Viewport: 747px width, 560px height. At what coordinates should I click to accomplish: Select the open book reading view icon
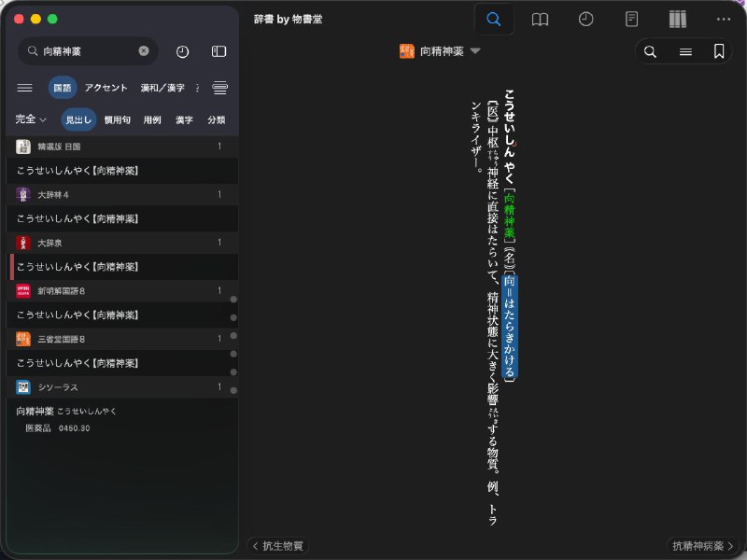coord(540,18)
